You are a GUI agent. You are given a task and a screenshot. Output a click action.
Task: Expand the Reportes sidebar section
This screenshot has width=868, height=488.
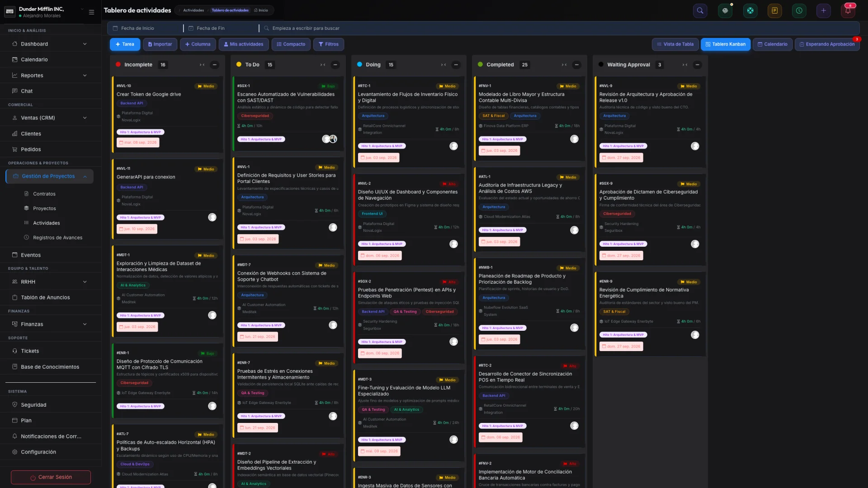[51, 75]
